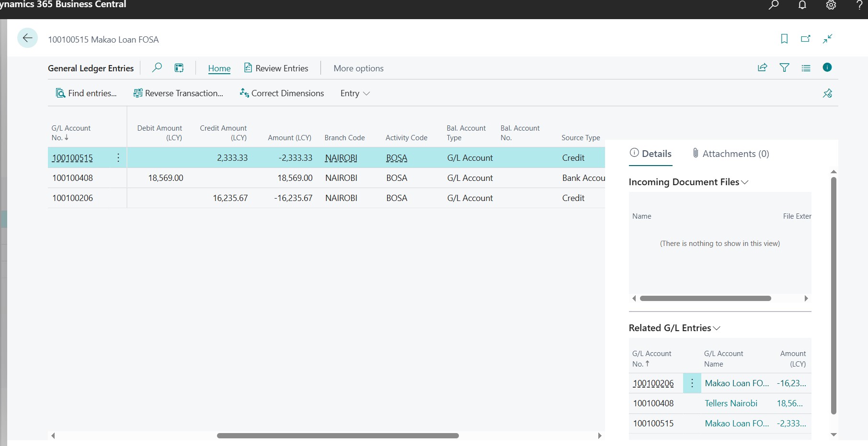Click the pin action bar icon
This screenshot has height=446, width=868.
pos(827,93)
